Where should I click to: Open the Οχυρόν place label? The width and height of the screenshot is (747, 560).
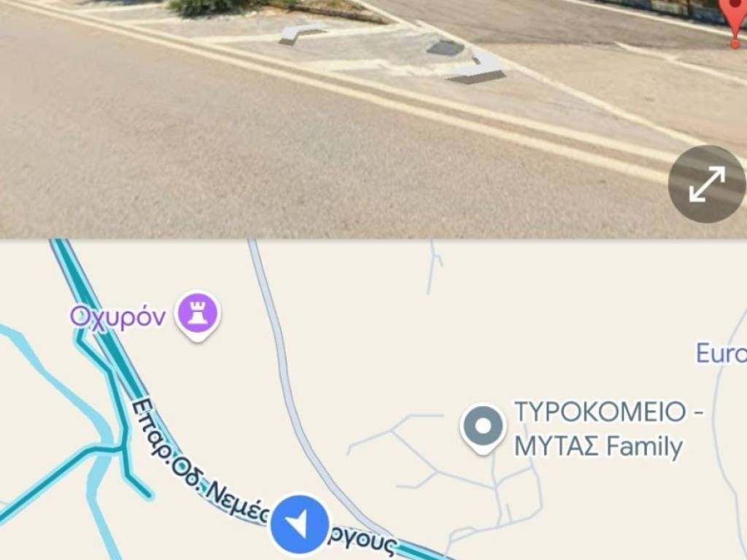pyautogui.click(x=118, y=317)
